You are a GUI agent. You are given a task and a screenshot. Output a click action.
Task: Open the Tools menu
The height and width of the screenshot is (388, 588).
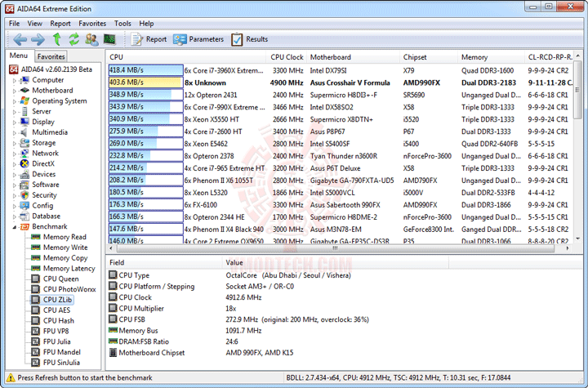122,23
